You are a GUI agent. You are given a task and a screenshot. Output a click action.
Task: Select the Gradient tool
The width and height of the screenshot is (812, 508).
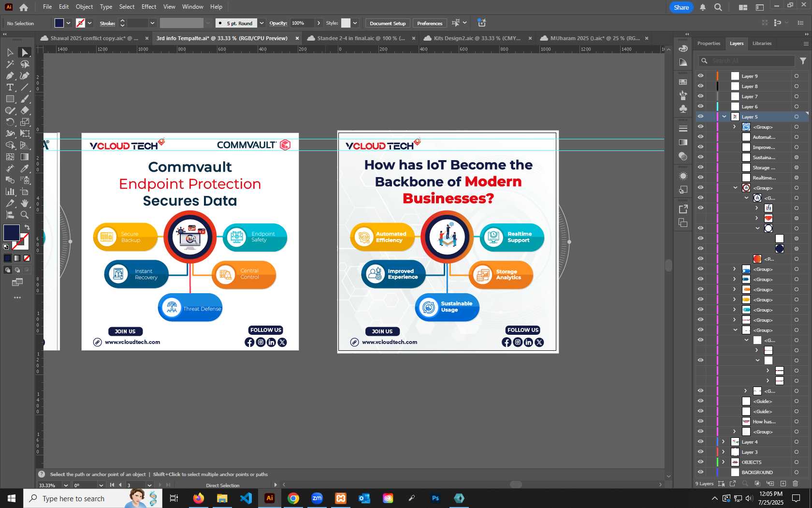[25, 157]
